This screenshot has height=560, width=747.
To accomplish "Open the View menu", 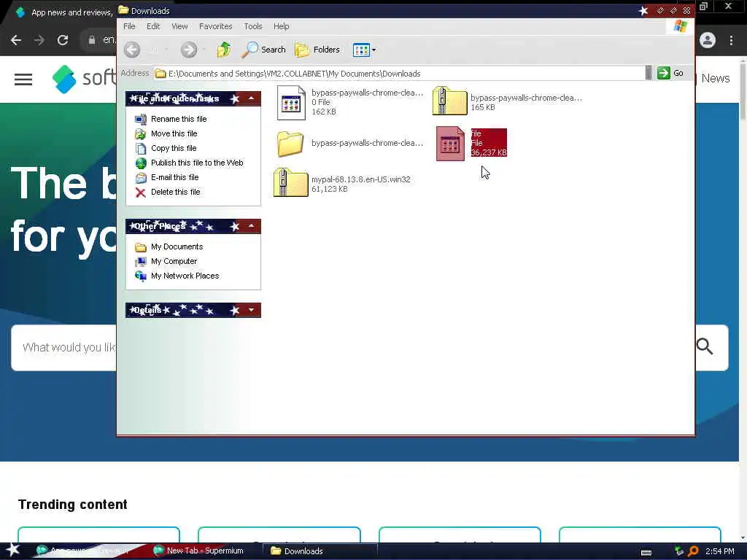I will point(179,26).
